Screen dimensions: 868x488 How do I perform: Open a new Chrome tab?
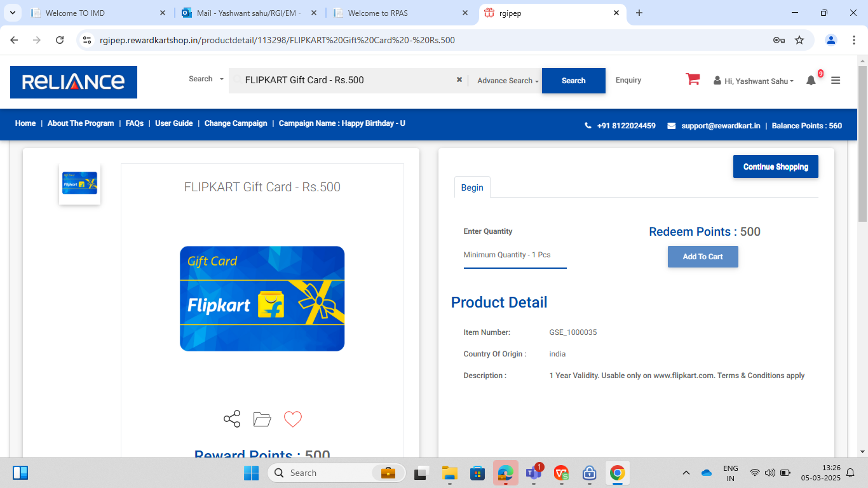pyautogui.click(x=639, y=13)
